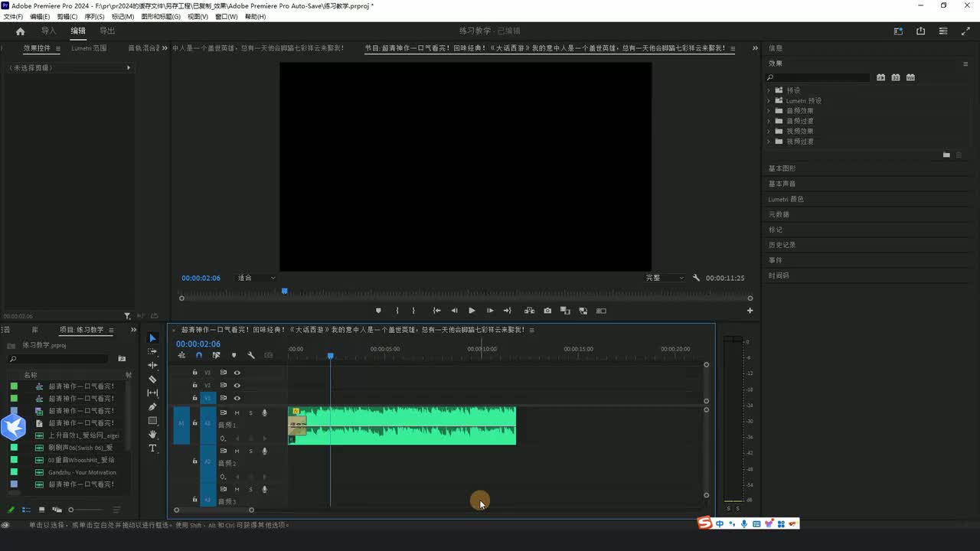Select the Razor tool in the tools panel
This screenshot has height=551, width=980.
click(152, 379)
